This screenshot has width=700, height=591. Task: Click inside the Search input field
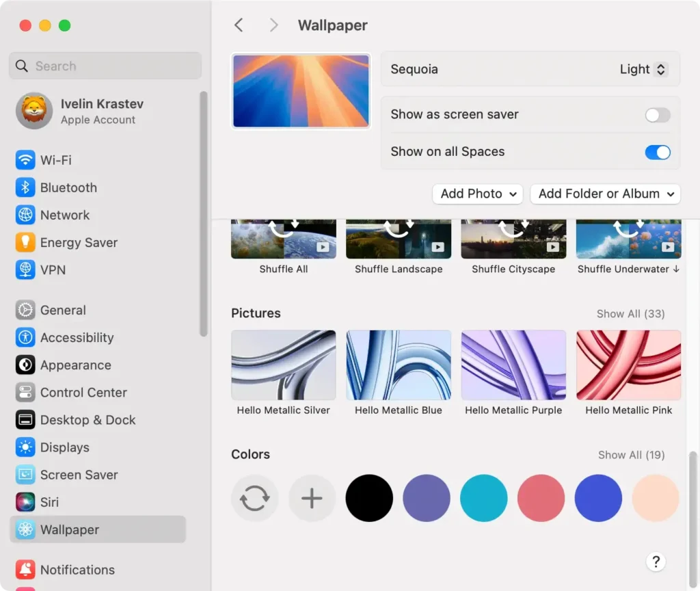pos(105,66)
